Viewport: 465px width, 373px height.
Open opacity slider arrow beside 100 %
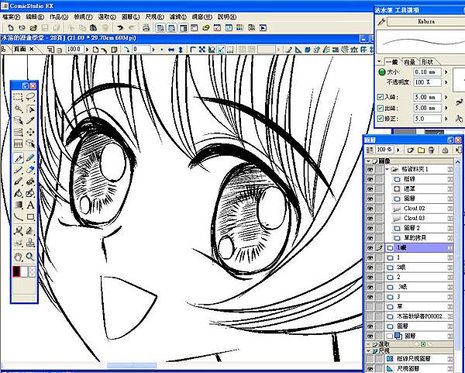click(446, 82)
